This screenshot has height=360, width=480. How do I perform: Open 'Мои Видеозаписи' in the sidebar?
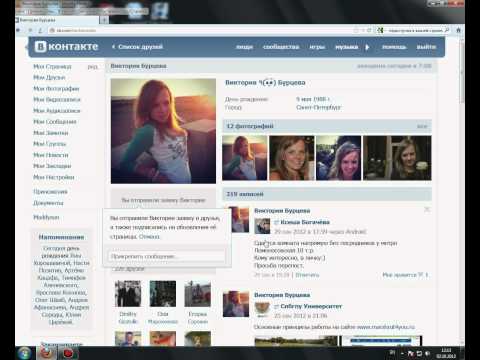point(57,100)
